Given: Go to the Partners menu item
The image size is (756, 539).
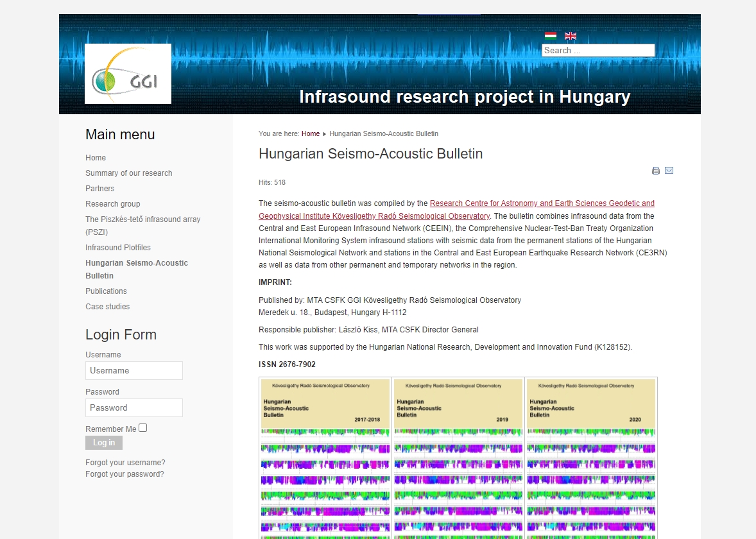Looking at the screenshot, I should click(x=100, y=189).
